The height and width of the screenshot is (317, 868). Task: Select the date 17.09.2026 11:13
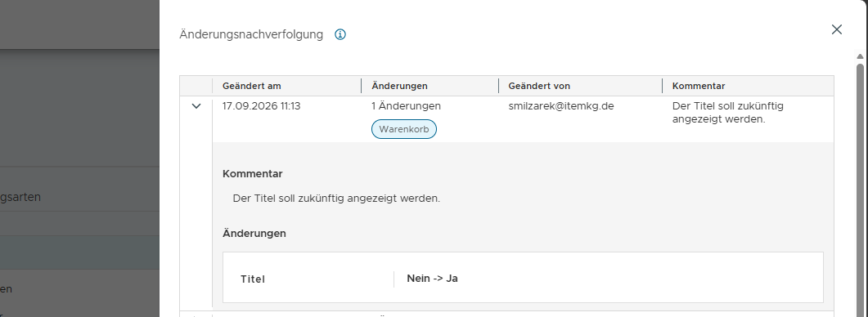[261, 106]
